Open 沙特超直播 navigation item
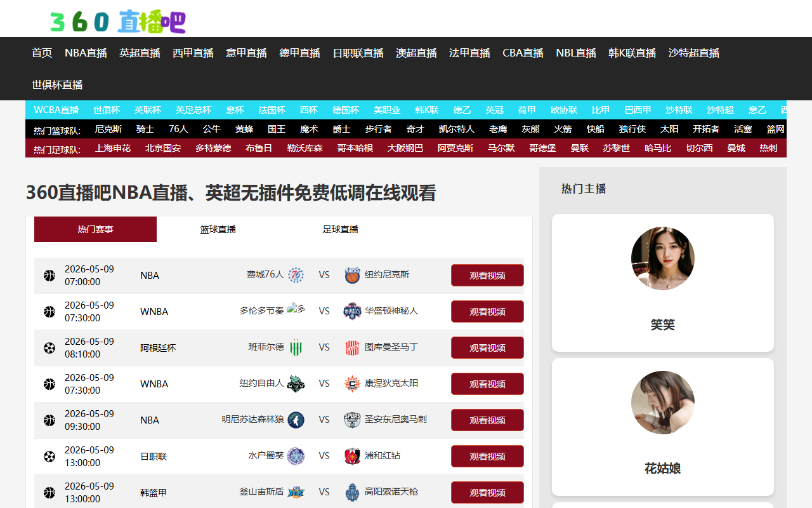The height and width of the screenshot is (508, 812). click(x=694, y=53)
